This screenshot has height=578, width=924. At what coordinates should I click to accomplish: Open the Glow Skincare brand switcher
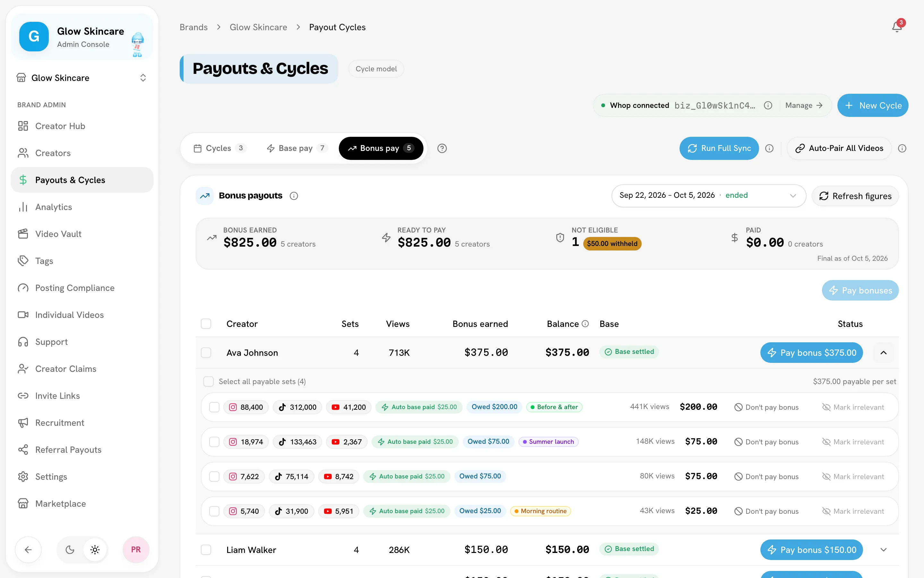82,78
